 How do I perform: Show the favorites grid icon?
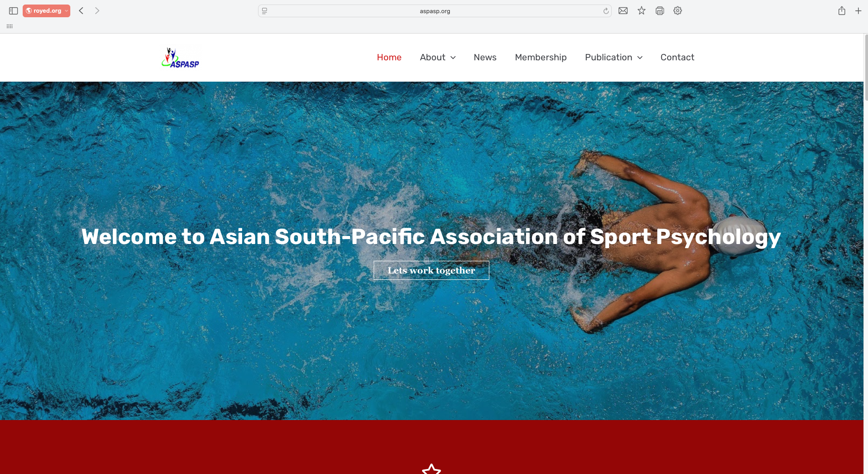tap(10, 26)
